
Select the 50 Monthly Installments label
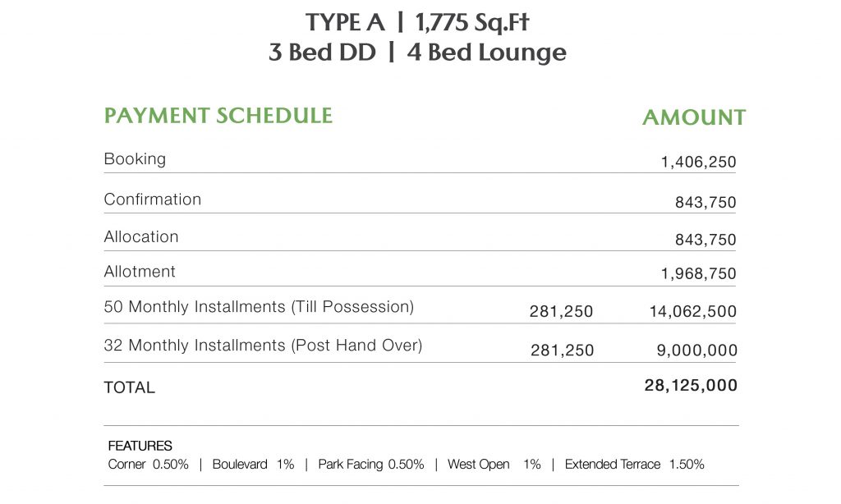pyautogui.click(x=259, y=307)
